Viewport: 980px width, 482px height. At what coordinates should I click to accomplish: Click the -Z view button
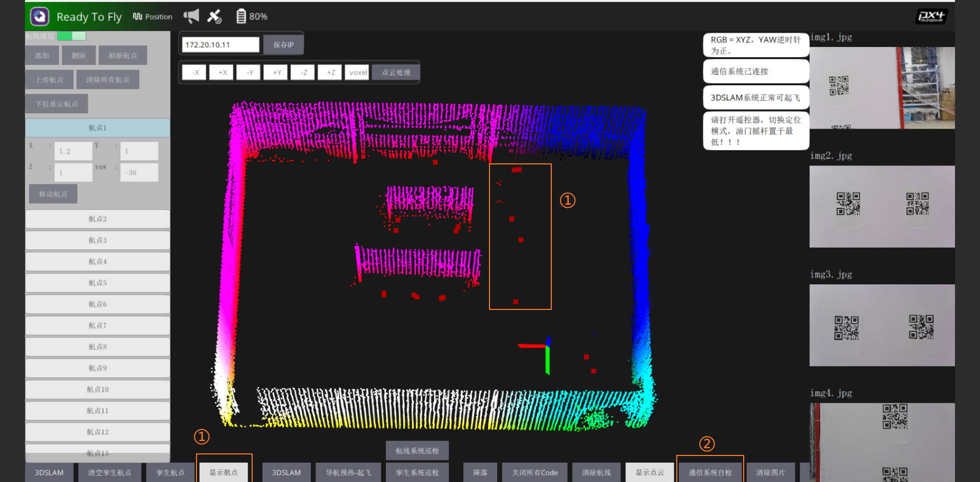click(x=304, y=73)
